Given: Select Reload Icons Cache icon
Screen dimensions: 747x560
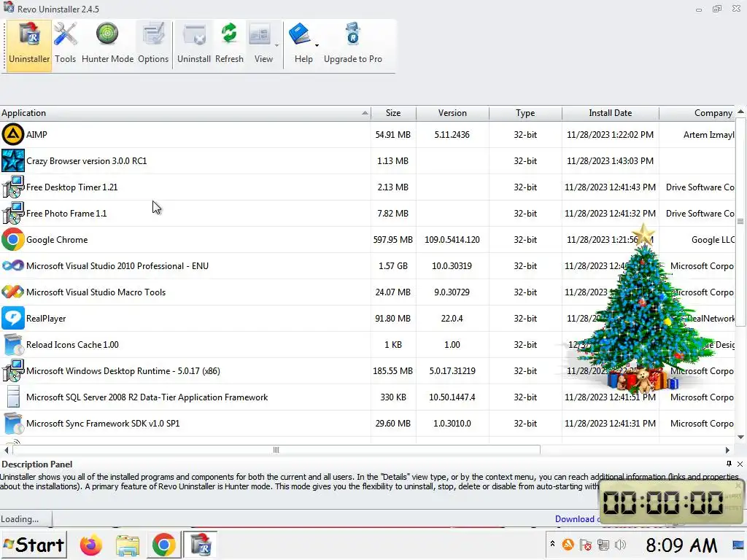Looking at the screenshot, I should click(13, 345).
